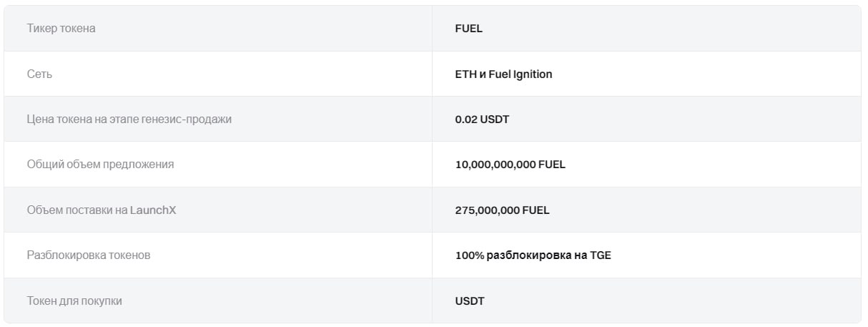The image size is (868, 327).
Task: Click the word "TGE" in the unlock row
Action: pyautogui.click(x=601, y=255)
